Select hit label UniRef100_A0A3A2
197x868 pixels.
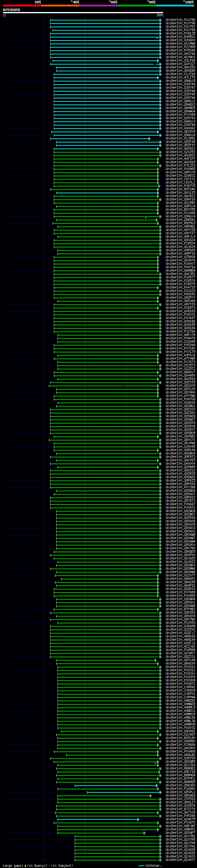point(180,128)
